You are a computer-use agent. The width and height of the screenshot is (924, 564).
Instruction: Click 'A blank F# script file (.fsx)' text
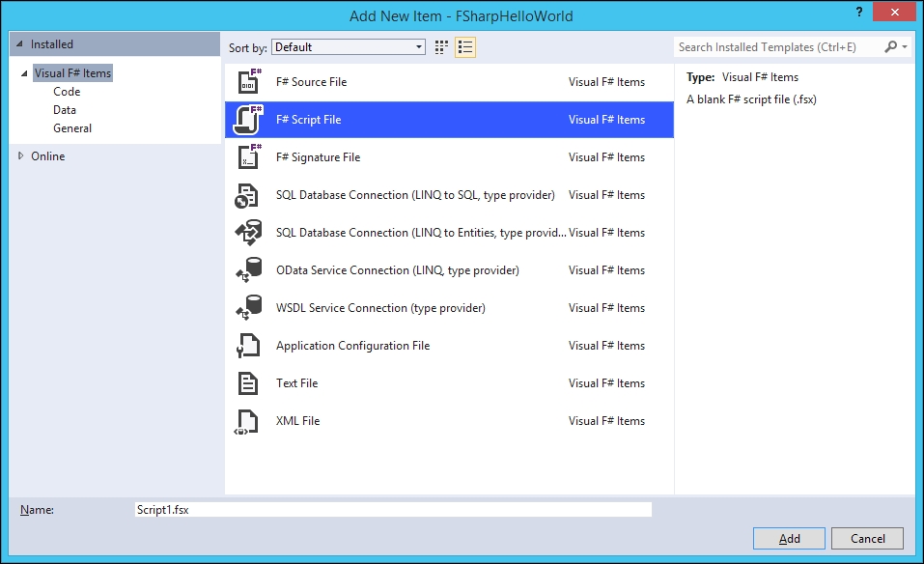751,99
